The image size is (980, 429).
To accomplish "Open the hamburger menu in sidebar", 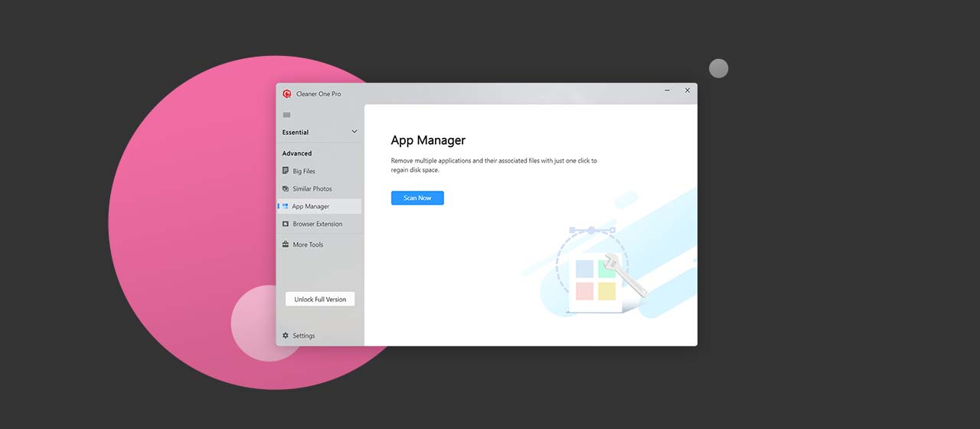I will (x=287, y=115).
